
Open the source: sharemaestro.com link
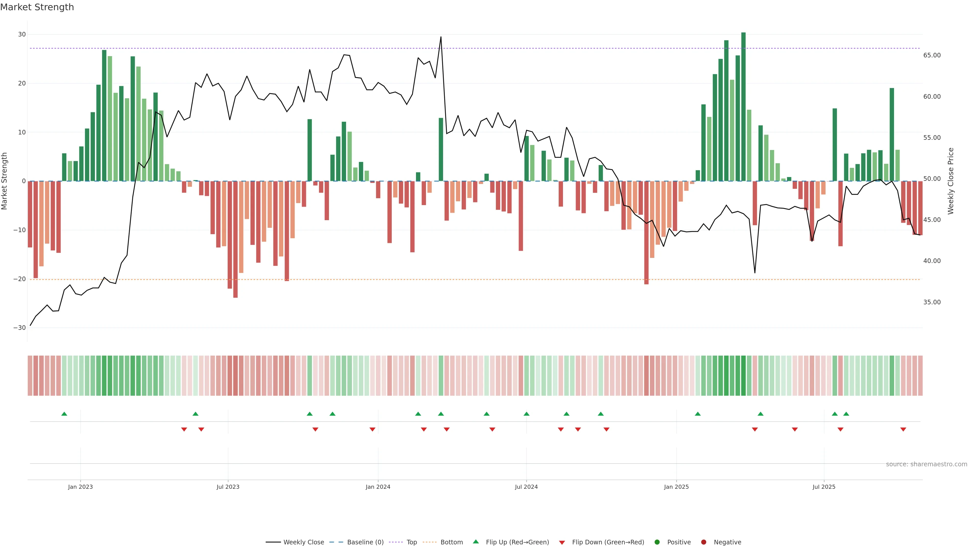coord(926,464)
